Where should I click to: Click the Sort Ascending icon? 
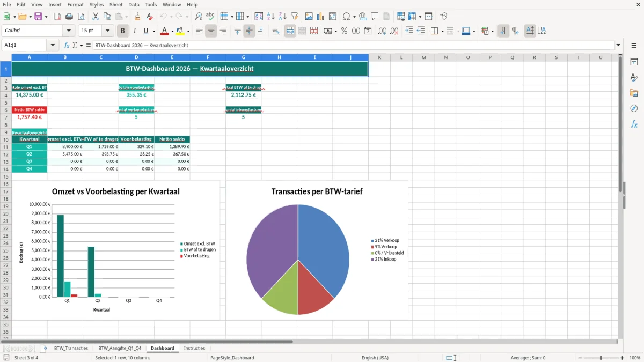271,17
